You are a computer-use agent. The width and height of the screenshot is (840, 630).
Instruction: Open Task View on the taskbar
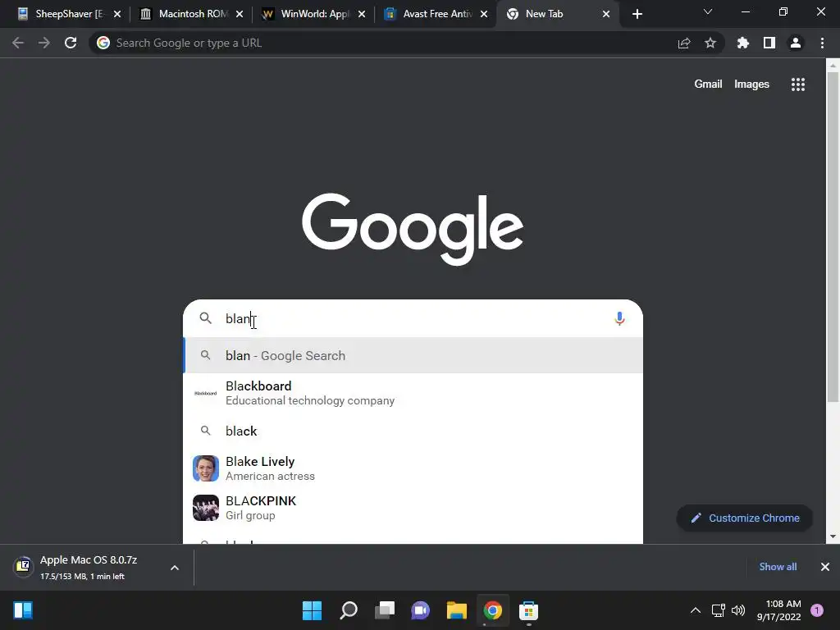coord(385,610)
